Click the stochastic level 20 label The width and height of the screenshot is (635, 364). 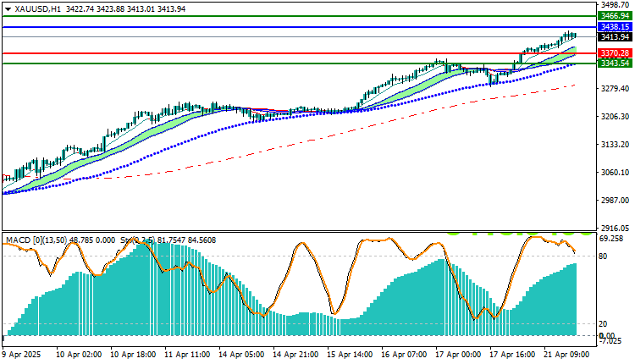pos(603,323)
